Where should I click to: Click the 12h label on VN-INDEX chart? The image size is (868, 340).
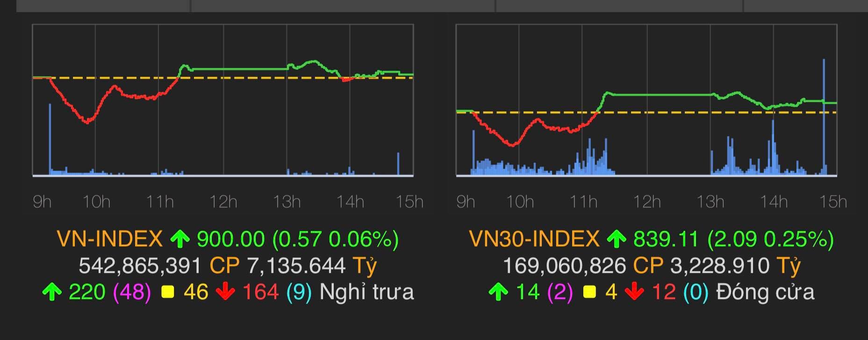(x=223, y=202)
